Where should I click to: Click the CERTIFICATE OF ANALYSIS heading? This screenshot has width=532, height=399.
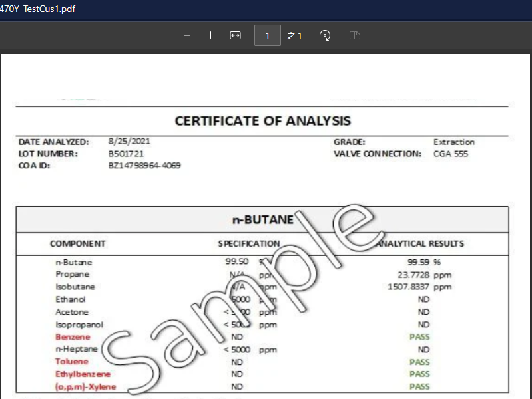point(262,121)
